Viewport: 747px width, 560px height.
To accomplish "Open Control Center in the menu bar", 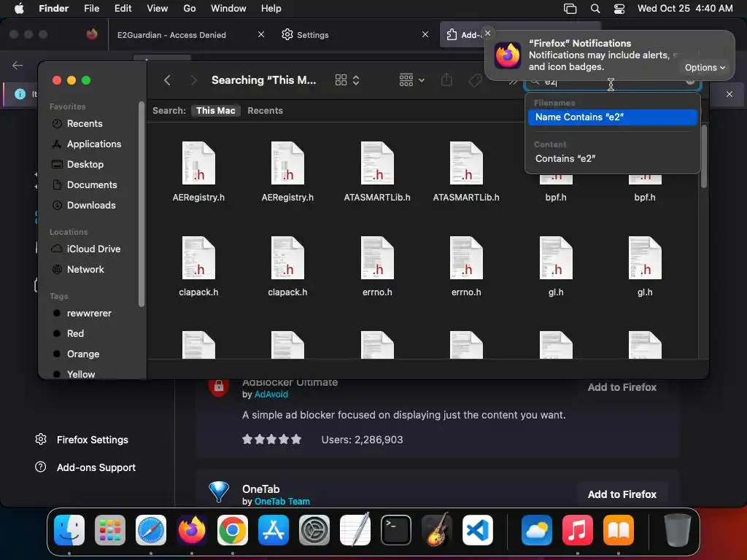I will pos(619,9).
